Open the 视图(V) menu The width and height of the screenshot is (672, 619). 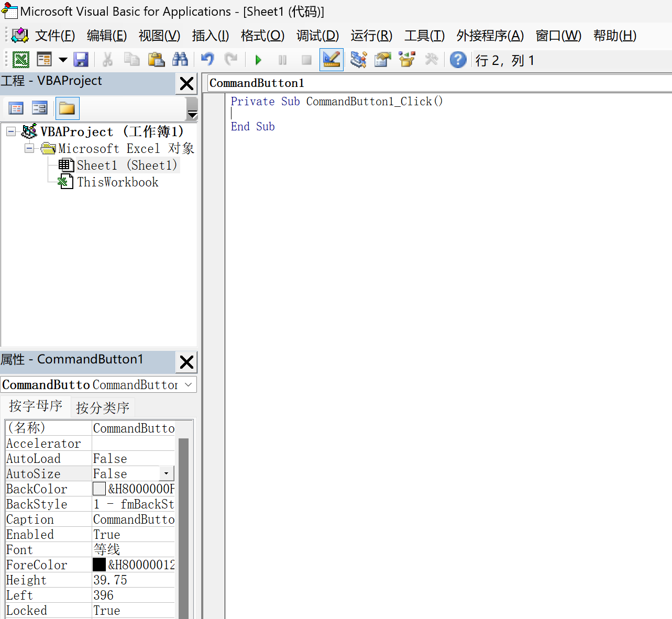(159, 36)
